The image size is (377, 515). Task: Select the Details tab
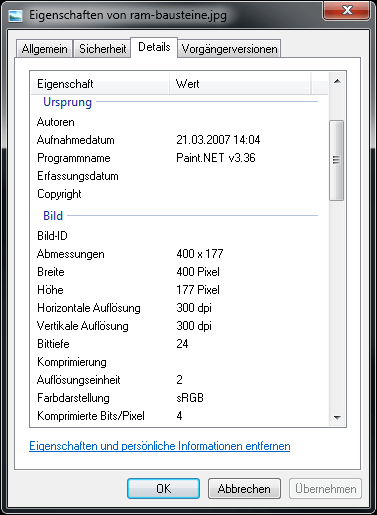[x=154, y=47]
